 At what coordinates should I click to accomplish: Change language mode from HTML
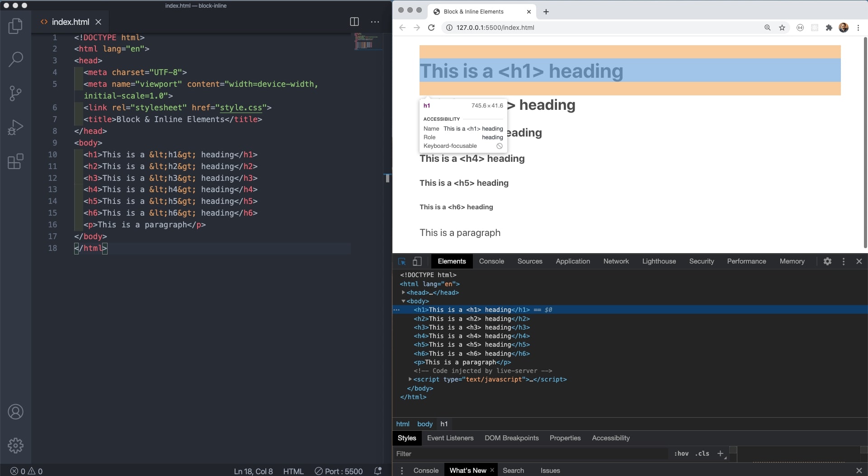tap(293, 471)
